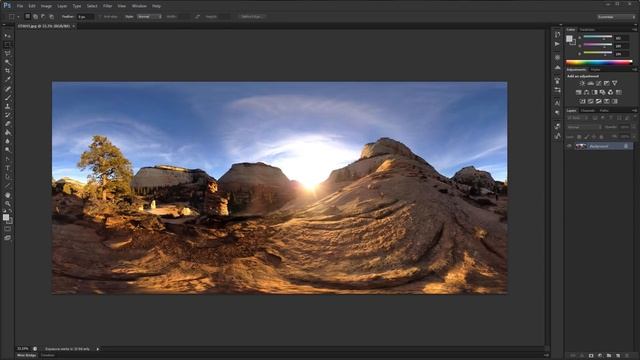This screenshot has height=360, width=640.
Task: Open the Adjustments panel flyout menu
Action: [x=634, y=70]
